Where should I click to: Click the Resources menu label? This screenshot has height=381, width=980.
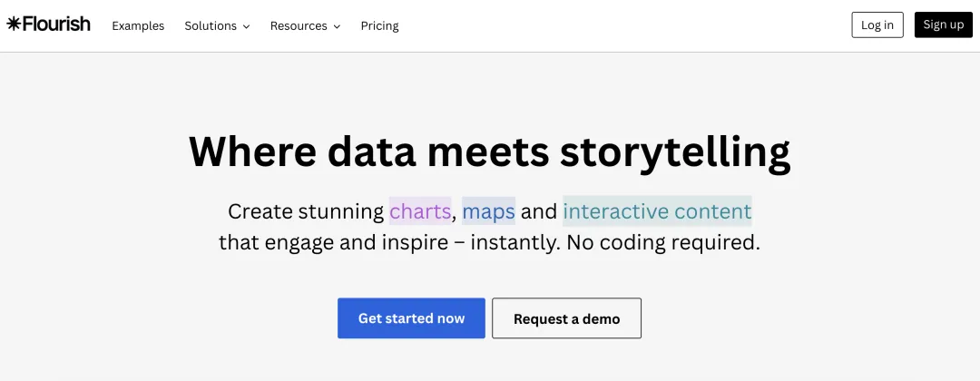tap(299, 25)
